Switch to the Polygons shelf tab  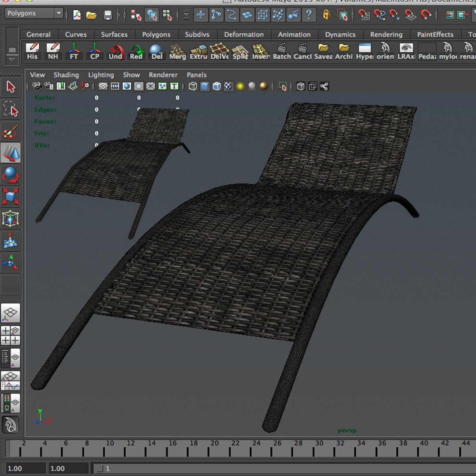[x=156, y=35]
